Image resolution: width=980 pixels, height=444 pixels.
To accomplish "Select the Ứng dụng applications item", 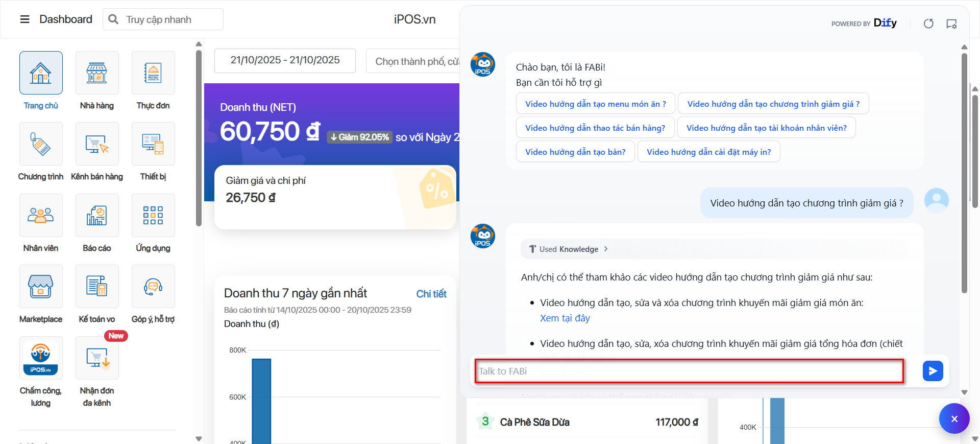I will tap(153, 216).
